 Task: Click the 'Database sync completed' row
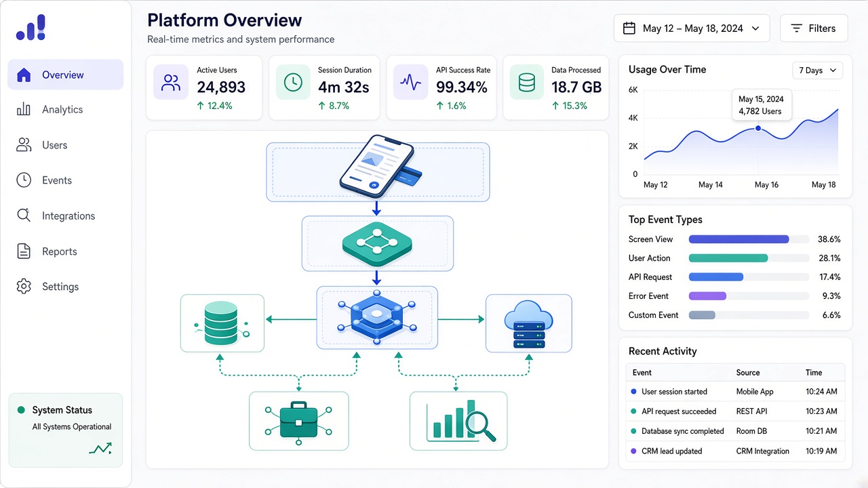(735, 430)
